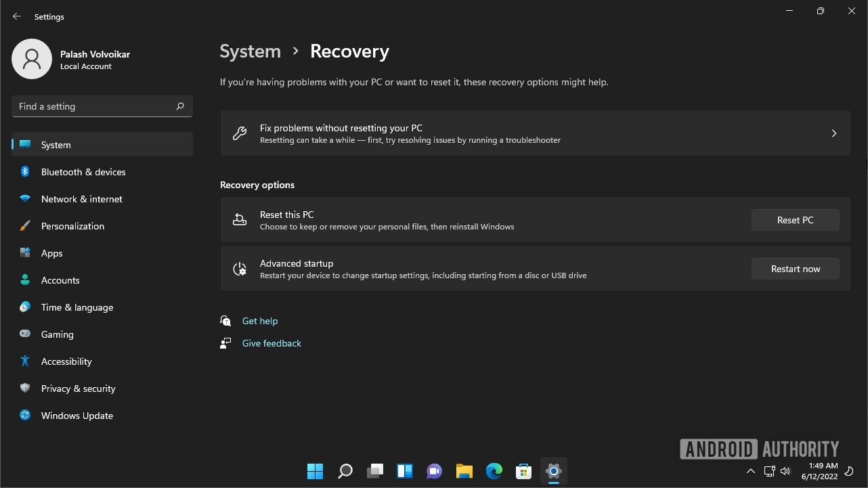The image size is (868, 488).
Task: Click the Apps icon in sidebar
Action: pos(25,253)
